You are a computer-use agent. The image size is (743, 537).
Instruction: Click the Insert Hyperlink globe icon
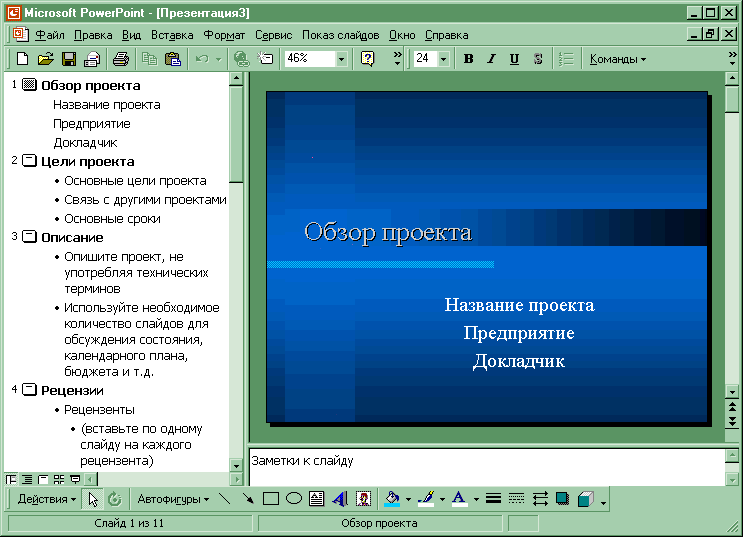(242, 59)
